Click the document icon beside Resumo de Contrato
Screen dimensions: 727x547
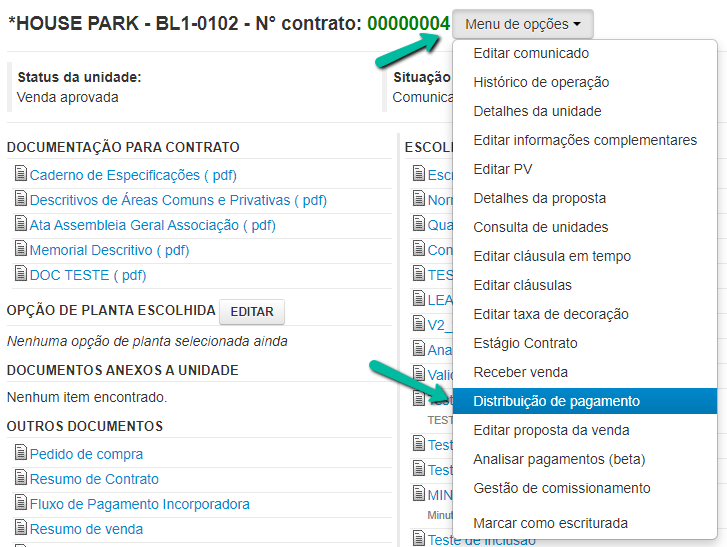coord(20,479)
